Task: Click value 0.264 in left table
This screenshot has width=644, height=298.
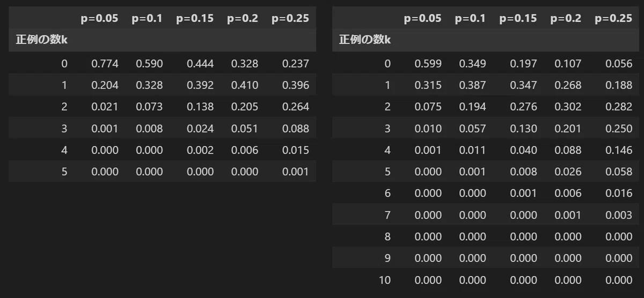Action: (296, 107)
